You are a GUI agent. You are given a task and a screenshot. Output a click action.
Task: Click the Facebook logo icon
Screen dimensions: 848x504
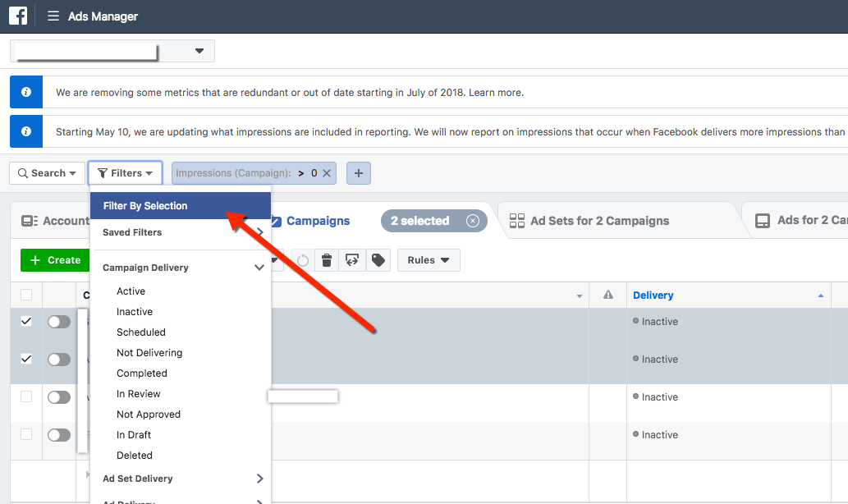coord(18,16)
